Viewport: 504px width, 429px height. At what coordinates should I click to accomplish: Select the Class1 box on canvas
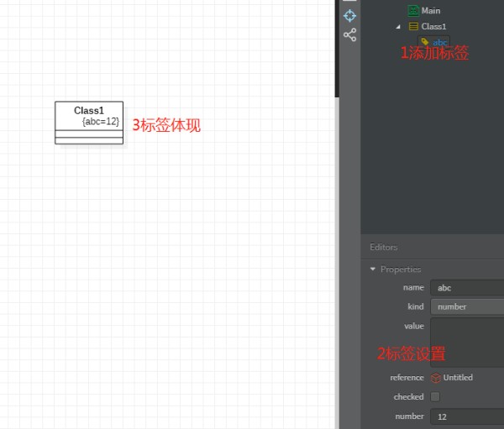click(89, 123)
